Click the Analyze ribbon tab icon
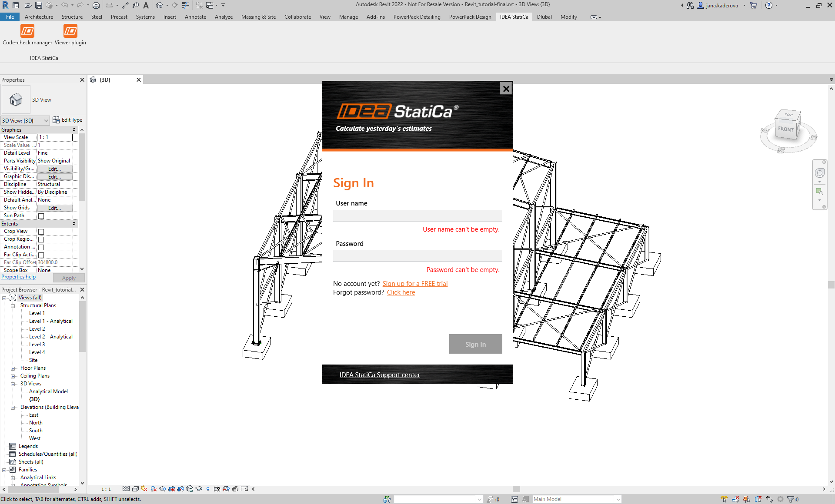This screenshot has width=835, height=504. click(x=223, y=17)
